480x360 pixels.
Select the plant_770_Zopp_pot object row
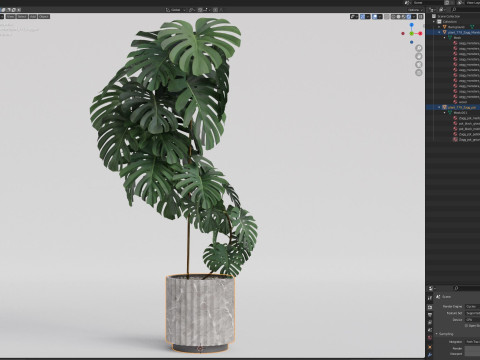[453, 107]
